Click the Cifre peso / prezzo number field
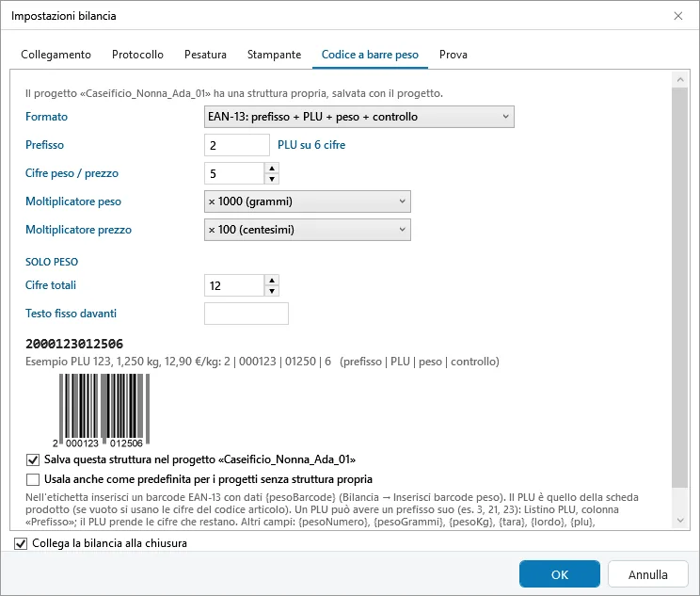700x596 pixels. click(234, 173)
